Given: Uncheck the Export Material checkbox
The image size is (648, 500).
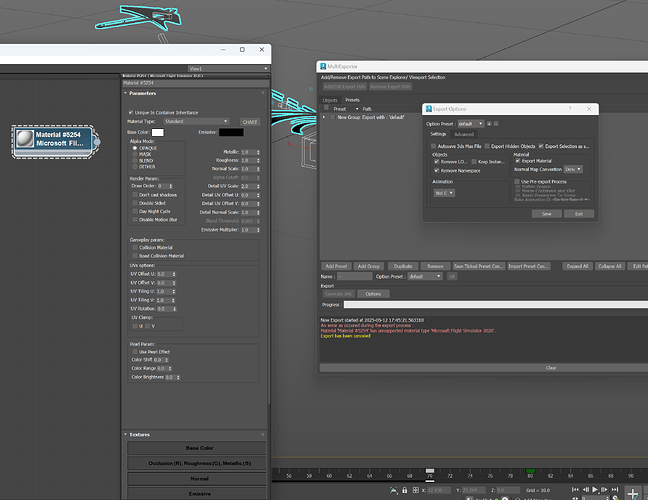Looking at the screenshot, I should click(518, 161).
